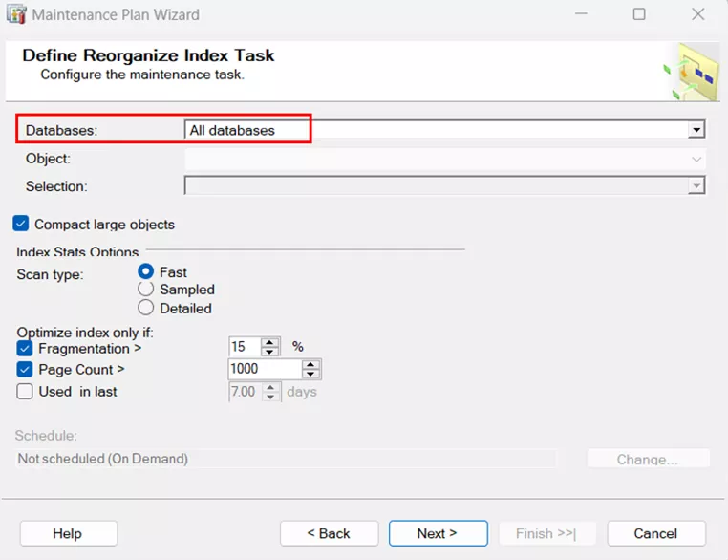Proceed with the Next button
The image size is (728, 560).
click(x=438, y=533)
